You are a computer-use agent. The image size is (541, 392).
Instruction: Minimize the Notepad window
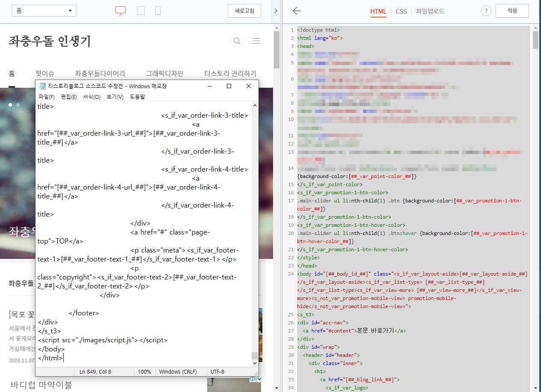coord(210,86)
